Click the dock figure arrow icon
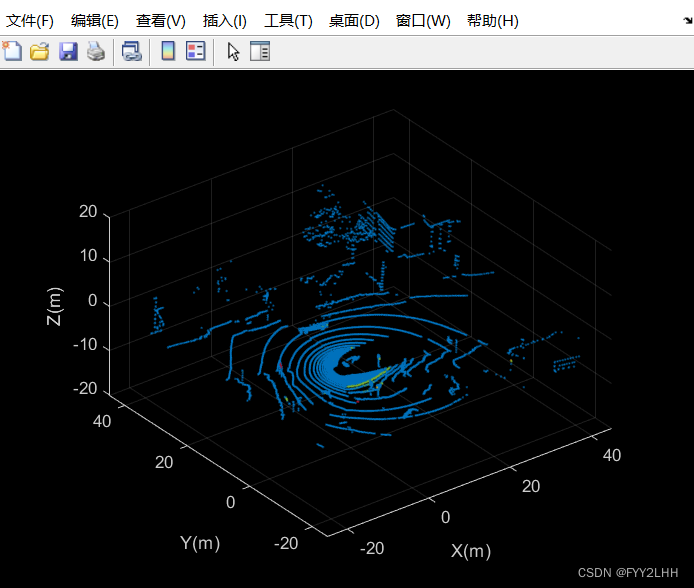This screenshot has height=588, width=694. [687, 20]
